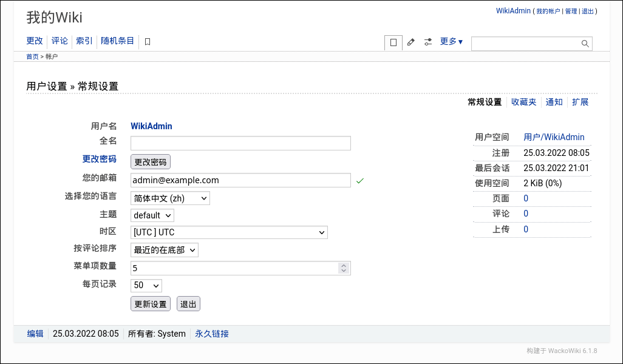Screen dimensions: 623x364
Task: Open the comment sorting dropdown 最近的在底部
Action: [x=164, y=249]
